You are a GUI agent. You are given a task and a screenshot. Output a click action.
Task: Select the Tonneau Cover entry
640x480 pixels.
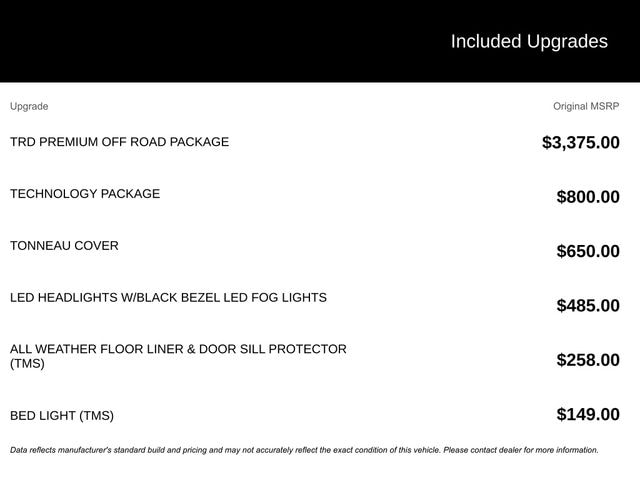point(64,246)
